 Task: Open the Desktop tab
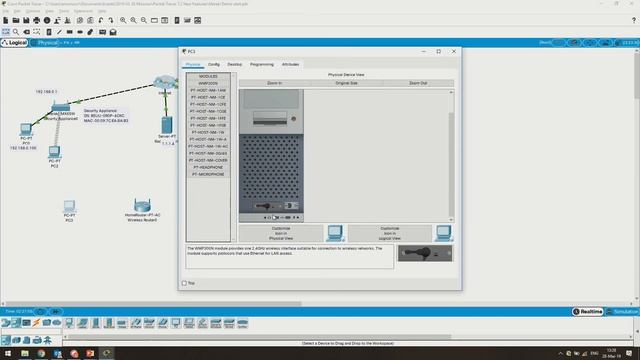click(x=234, y=64)
